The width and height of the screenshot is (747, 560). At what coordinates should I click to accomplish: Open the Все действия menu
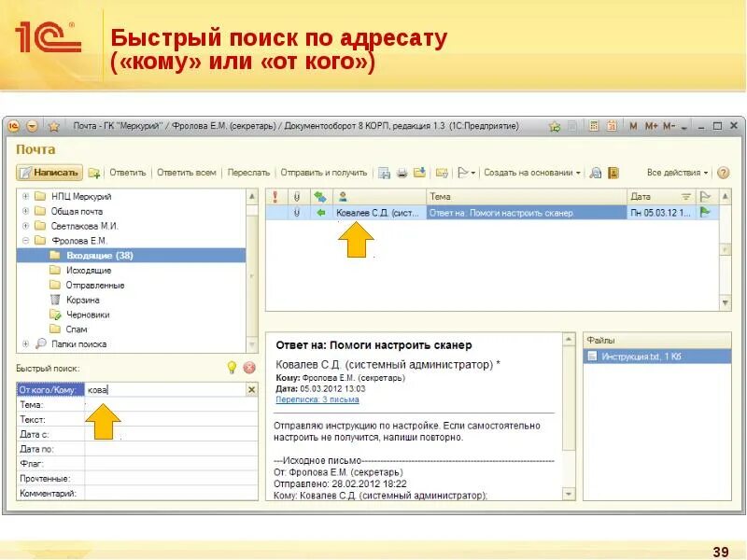pyautogui.click(x=677, y=173)
